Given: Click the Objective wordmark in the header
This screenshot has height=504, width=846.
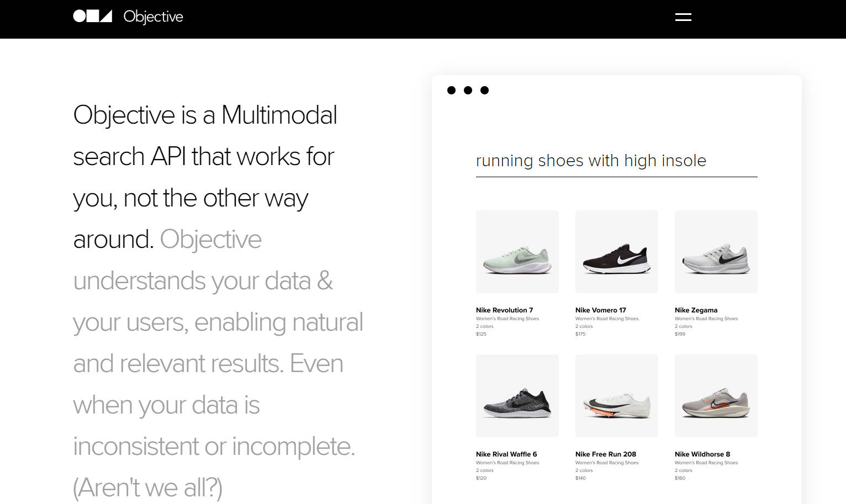Looking at the screenshot, I should click(x=154, y=17).
